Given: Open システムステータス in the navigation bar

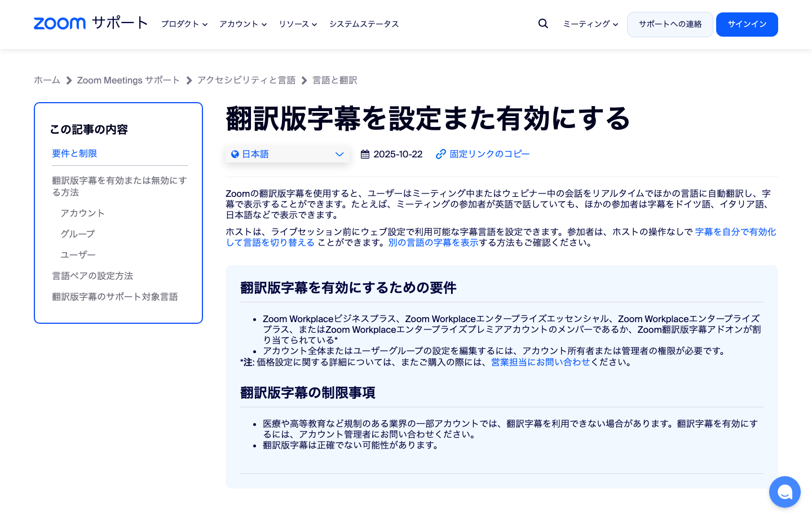Looking at the screenshot, I should point(364,24).
